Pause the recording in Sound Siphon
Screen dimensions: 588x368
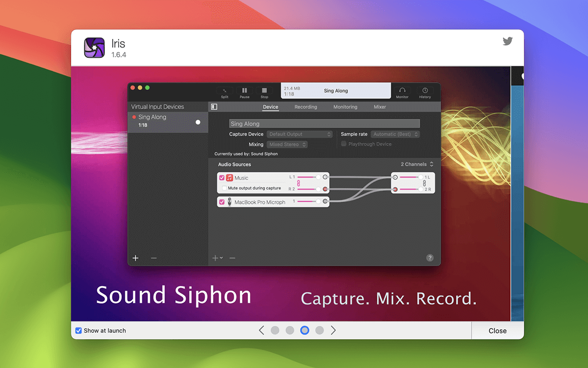point(245,90)
